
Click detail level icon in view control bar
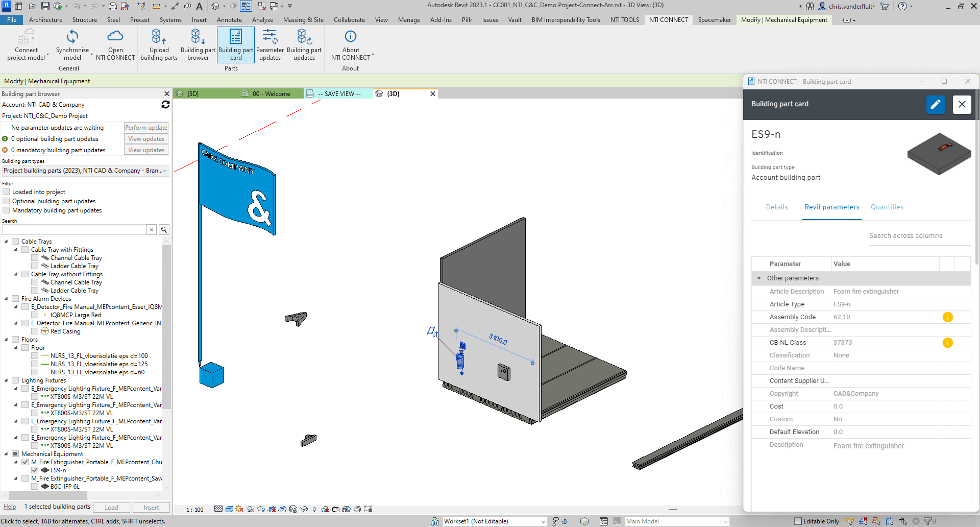[218, 509]
